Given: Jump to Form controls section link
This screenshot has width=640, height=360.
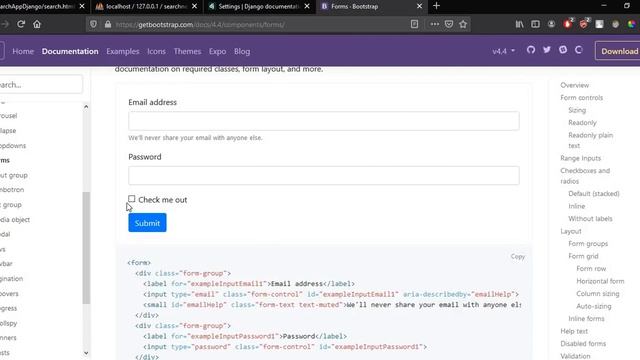Looking at the screenshot, I should tap(581, 98).
